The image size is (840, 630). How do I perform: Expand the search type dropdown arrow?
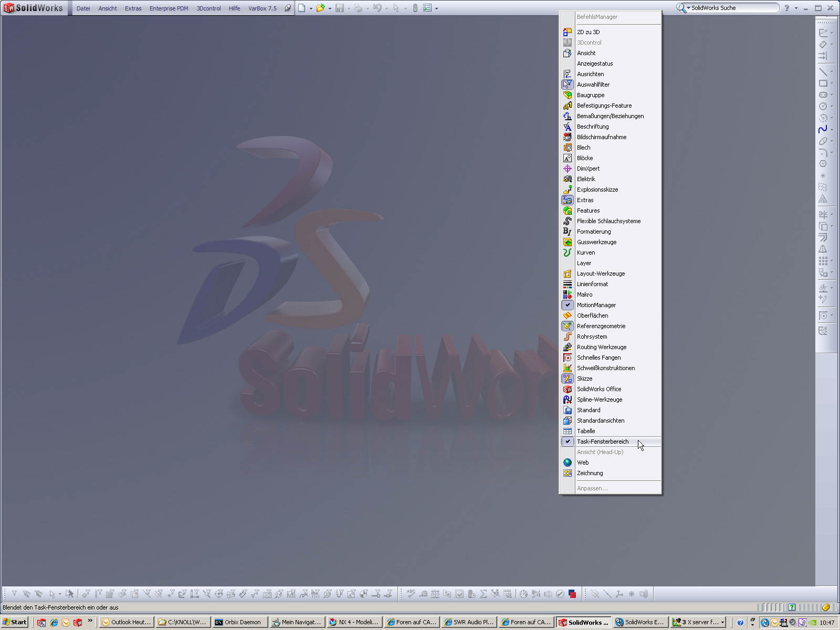(x=688, y=8)
